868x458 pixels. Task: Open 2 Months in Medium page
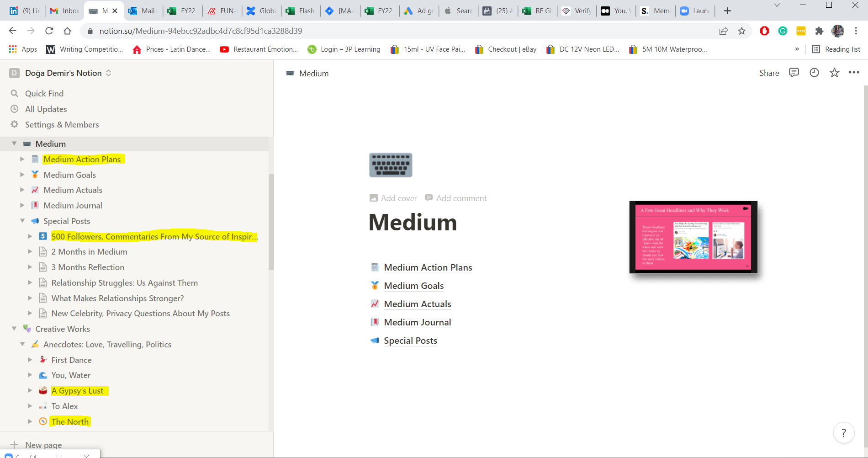pos(89,251)
